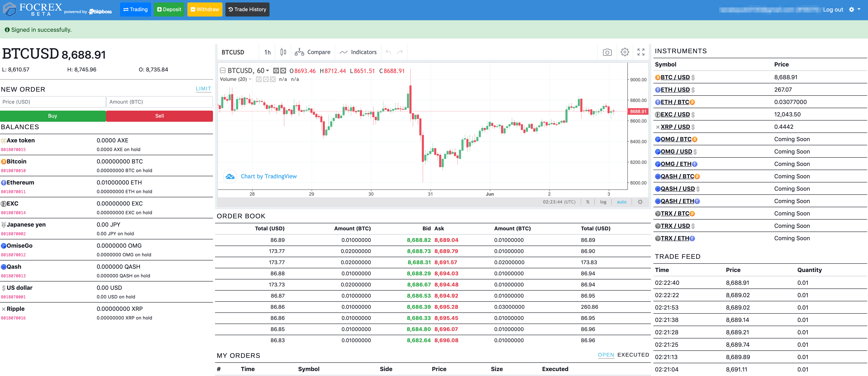Click the Compare scales icon
Screen dimensions: 868x376
[x=299, y=52]
